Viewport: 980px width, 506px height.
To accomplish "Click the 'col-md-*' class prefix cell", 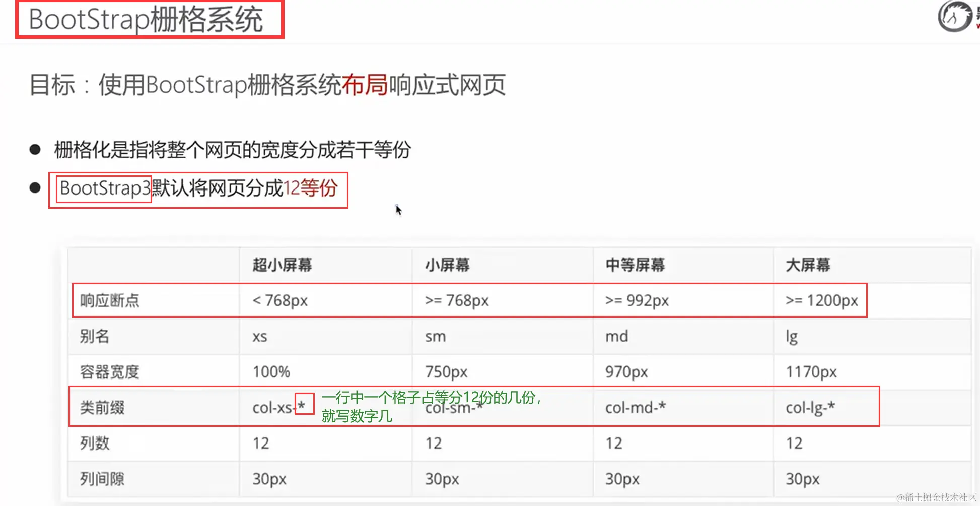I will 635,407.
